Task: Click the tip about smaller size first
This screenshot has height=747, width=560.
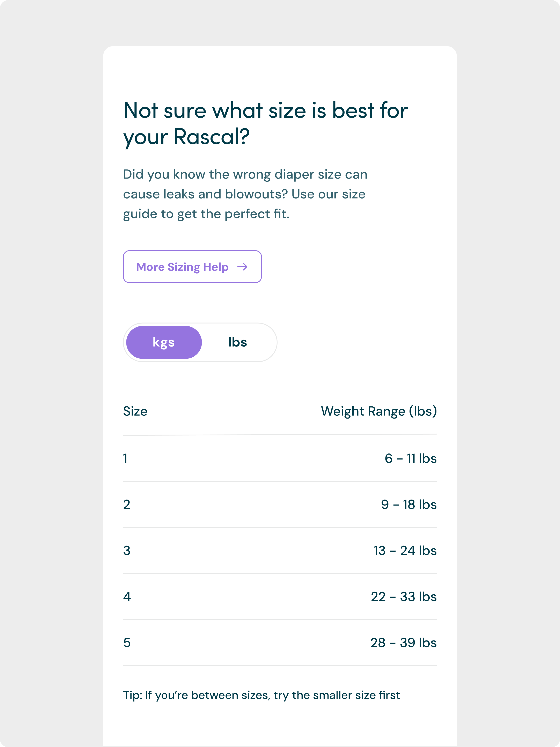Action: click(262, 695)
